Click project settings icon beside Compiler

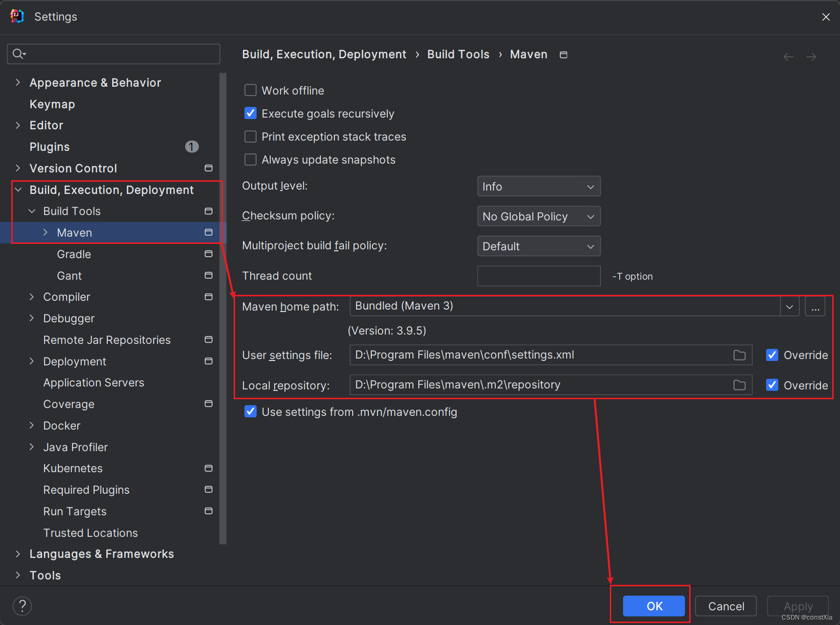pos(209,297)
